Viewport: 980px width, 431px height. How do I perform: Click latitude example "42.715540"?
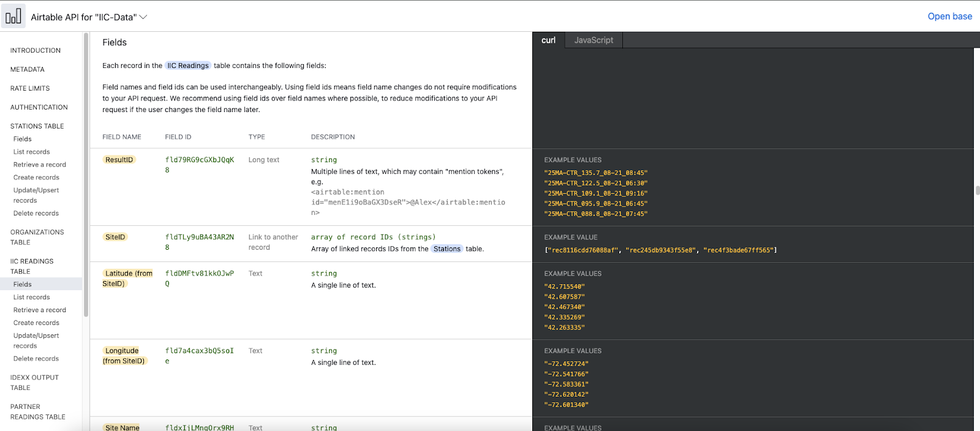click(x=565, y=287)
